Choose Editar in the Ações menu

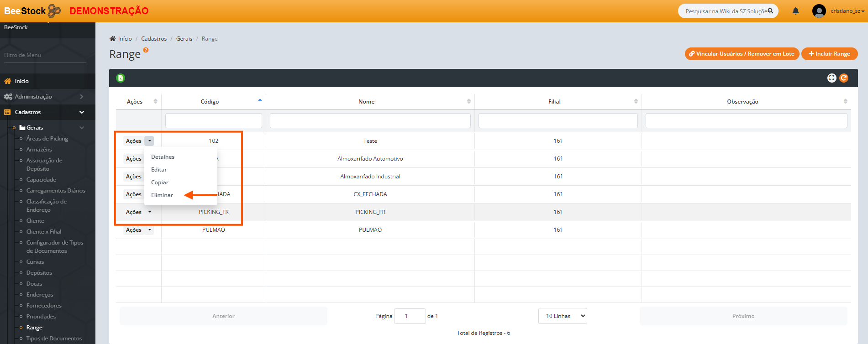(159, 170)
